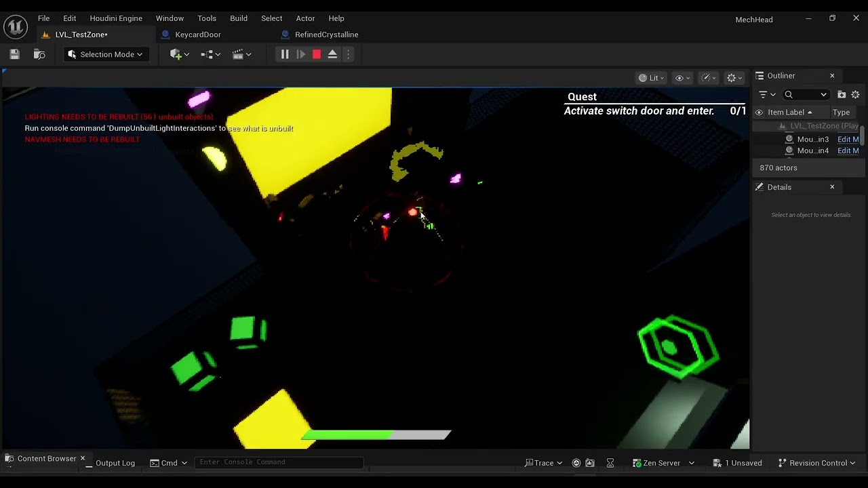Viewport: 868px width, 488px height.
Task: Click Edit M link for Mou...in4
Action: (x=848, y=150)
